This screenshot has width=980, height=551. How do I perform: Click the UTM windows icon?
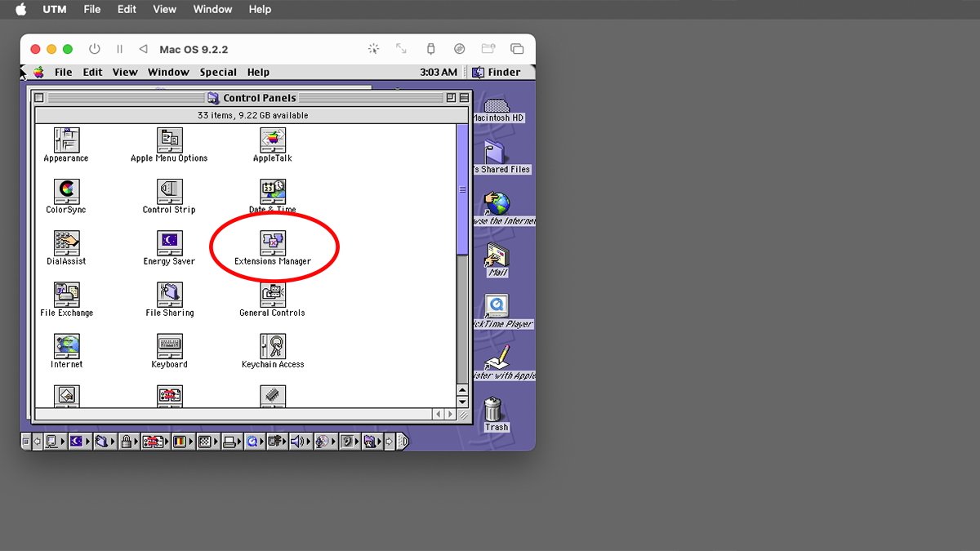click(x=516, y=49)
